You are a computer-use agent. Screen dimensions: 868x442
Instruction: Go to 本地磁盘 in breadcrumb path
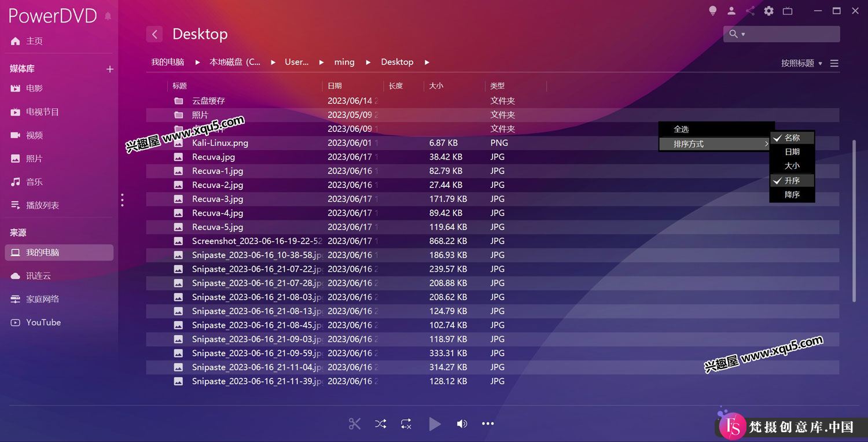[235, 62]
